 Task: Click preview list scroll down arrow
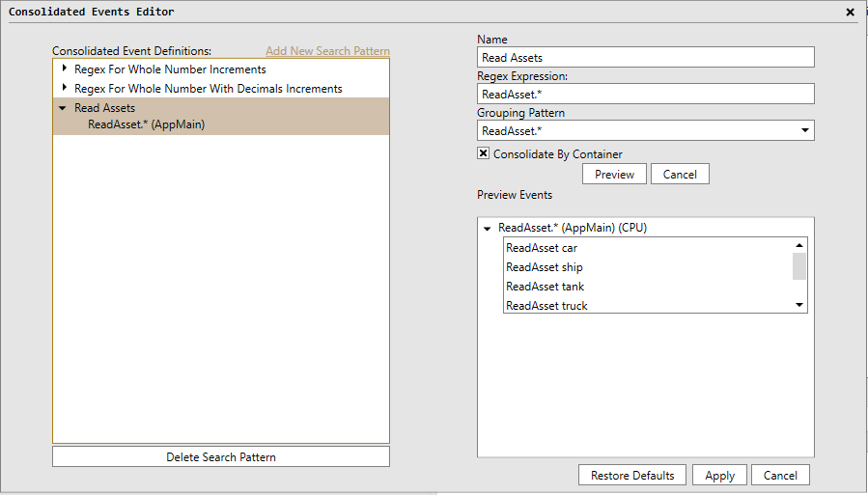click(799, 305)
